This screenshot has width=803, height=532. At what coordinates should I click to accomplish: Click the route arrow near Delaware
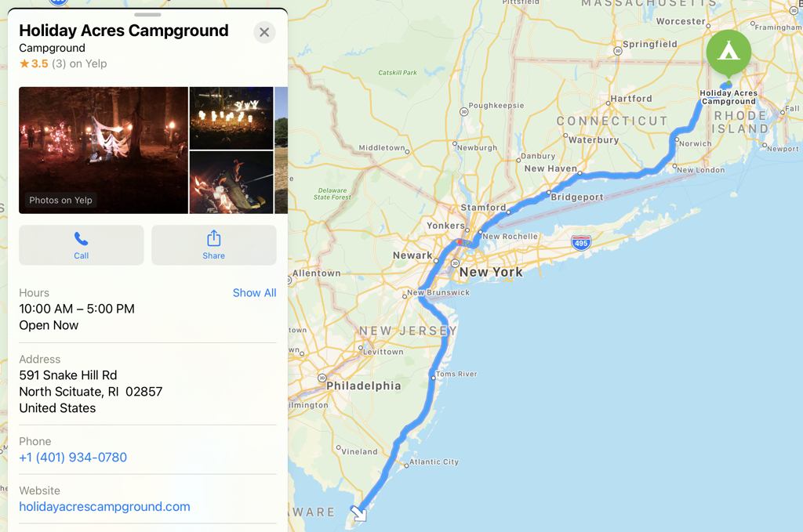tap(358, 513)
